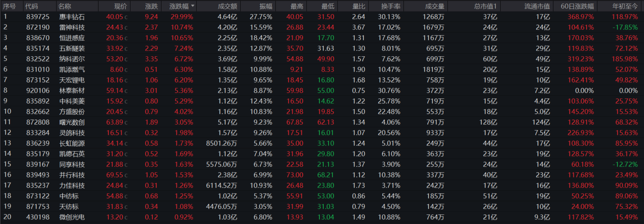Image resolution: width=644 pixels, height=224 pixels.
Task: Select the stock 五新隧装
Action: click(x=72, y=48)
